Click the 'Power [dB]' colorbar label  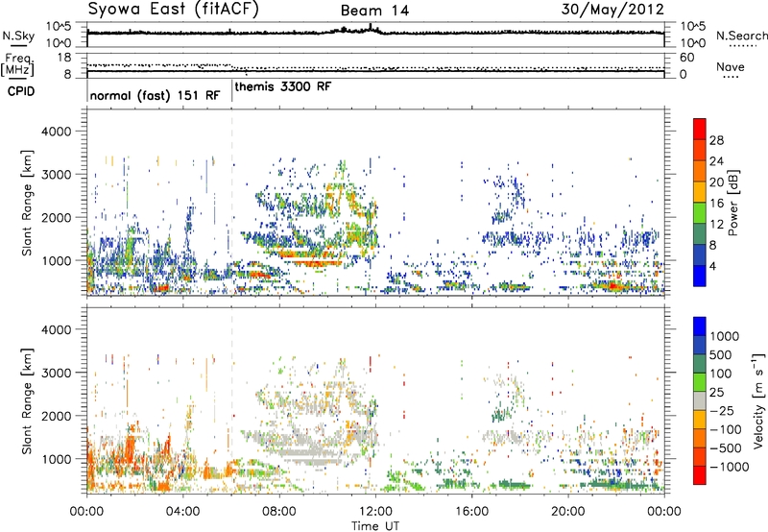(x=733, y=203)
